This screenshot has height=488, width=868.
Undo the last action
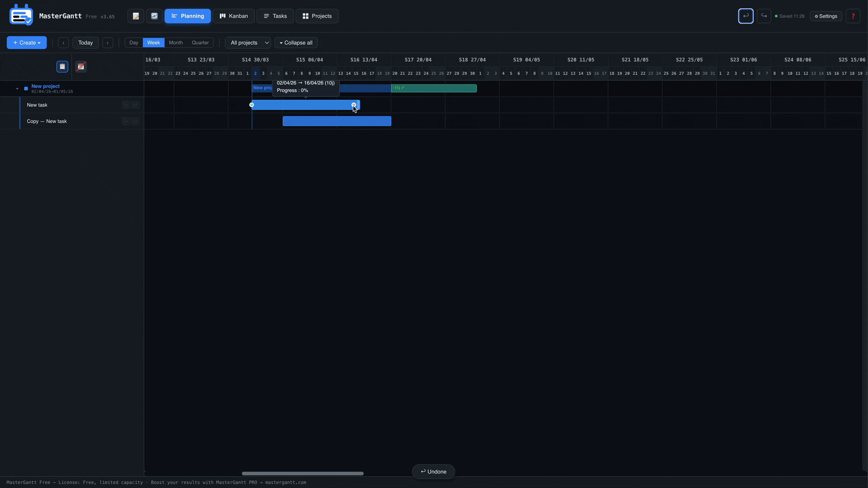click(x=746, y=16)
